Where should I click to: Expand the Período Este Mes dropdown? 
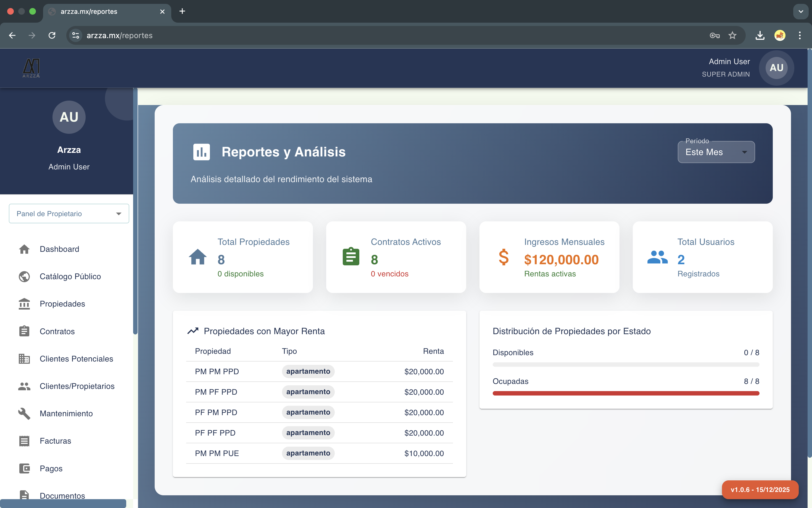click(x=716, y=152)
